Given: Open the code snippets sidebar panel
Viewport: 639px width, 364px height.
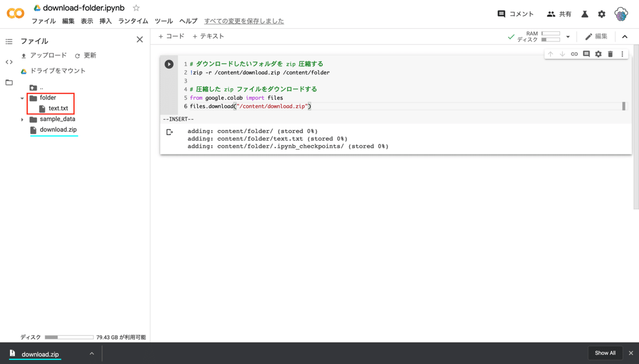Looking at the screenshot, I should (8, 62).
